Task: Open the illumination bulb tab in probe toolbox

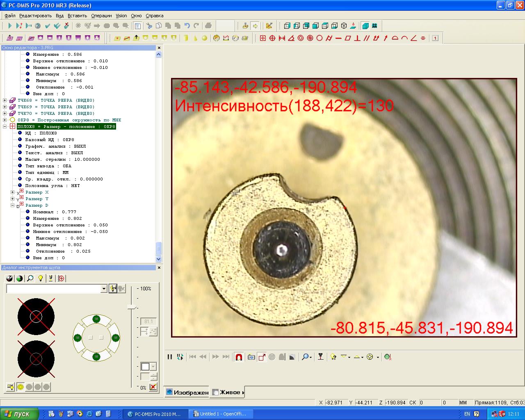Action: (x=40, y=278)
